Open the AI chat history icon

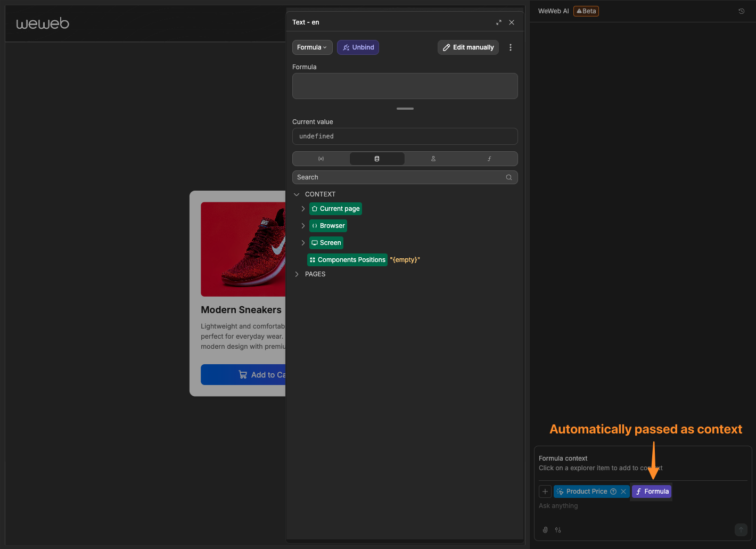click(741, 11)
